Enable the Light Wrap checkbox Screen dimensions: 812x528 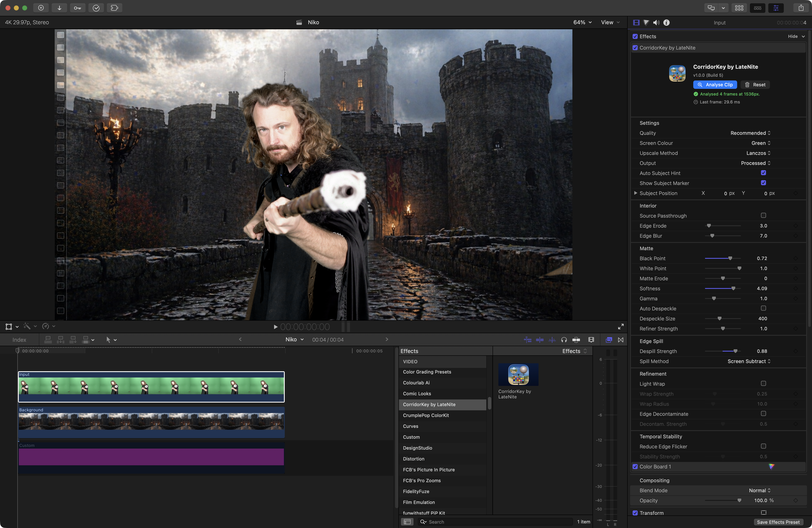[763, 384]
